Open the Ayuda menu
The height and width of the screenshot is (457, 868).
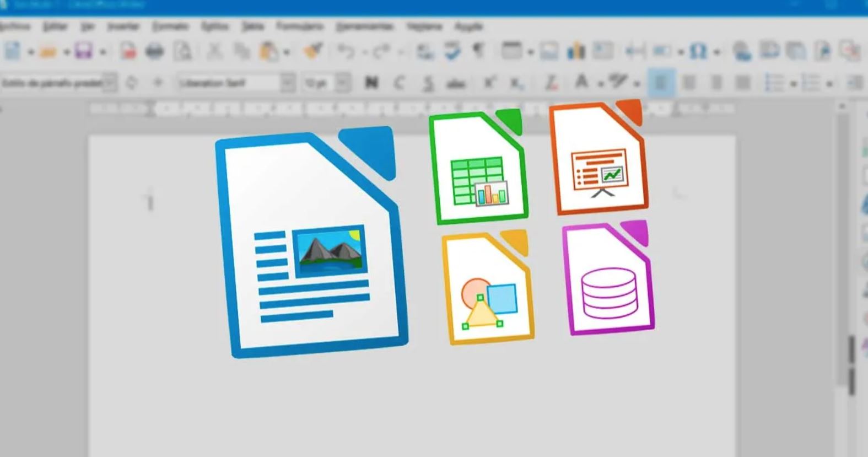468,26
